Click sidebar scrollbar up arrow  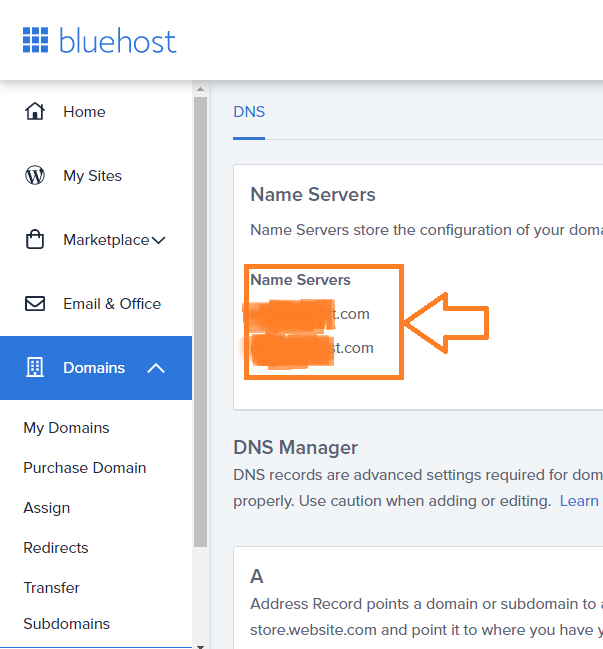point(200,89)
